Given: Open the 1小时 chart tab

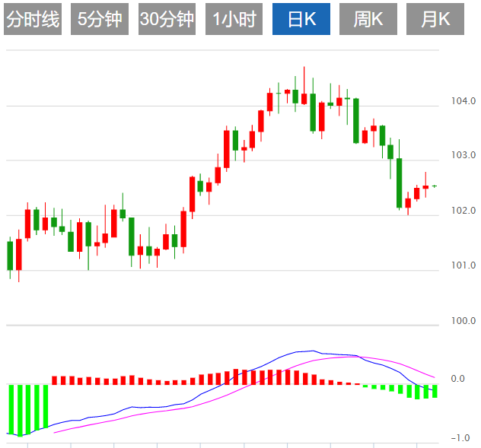Looking at the screenshot, I should pyautogui.click(x=234, y=19).
